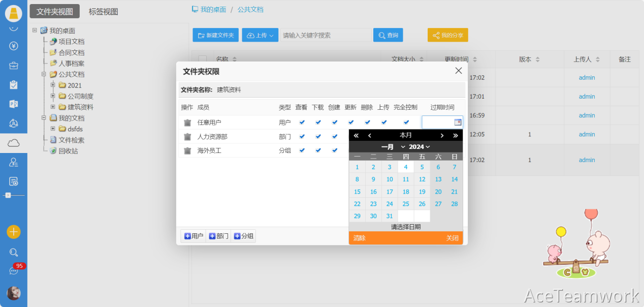Screen dimensions: 644x307
Task: Click 清除 in the date picker
Action: click(360, 238)
